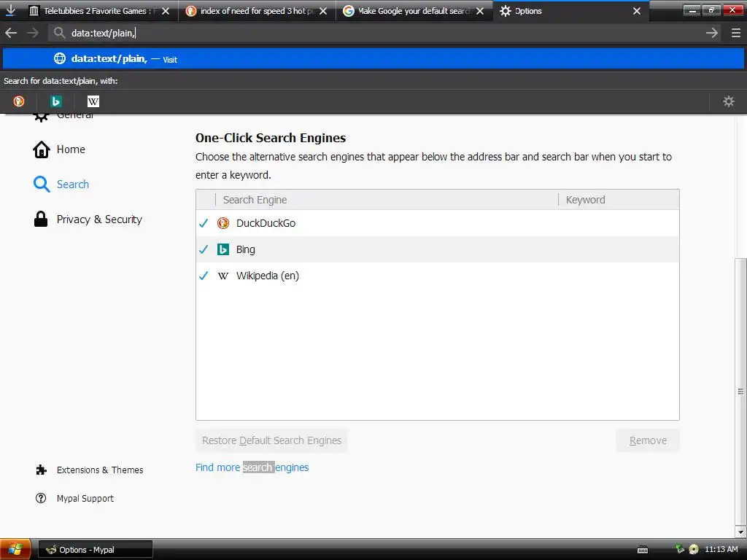Click the Extensions puzzle piece icon

pos(41,470)
